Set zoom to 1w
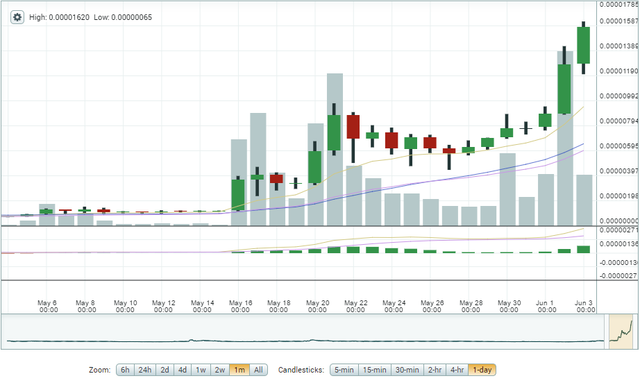 (201, 370)
